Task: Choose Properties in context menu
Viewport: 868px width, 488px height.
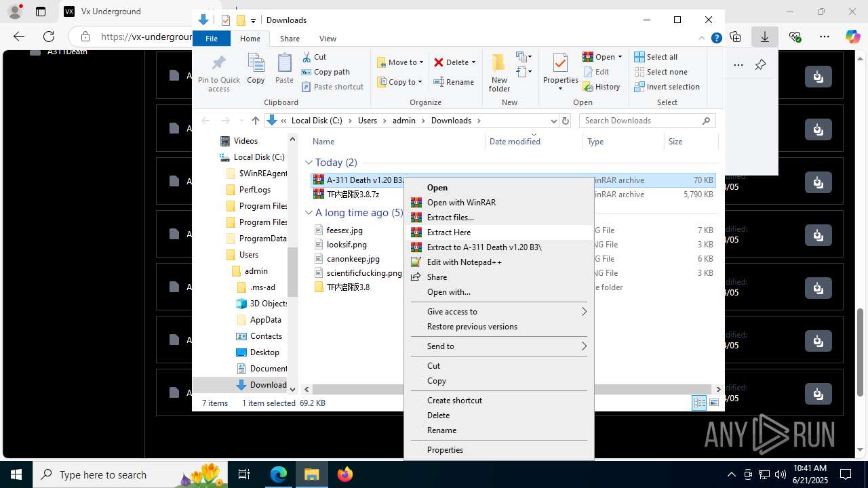Action: tap(498, 450)
